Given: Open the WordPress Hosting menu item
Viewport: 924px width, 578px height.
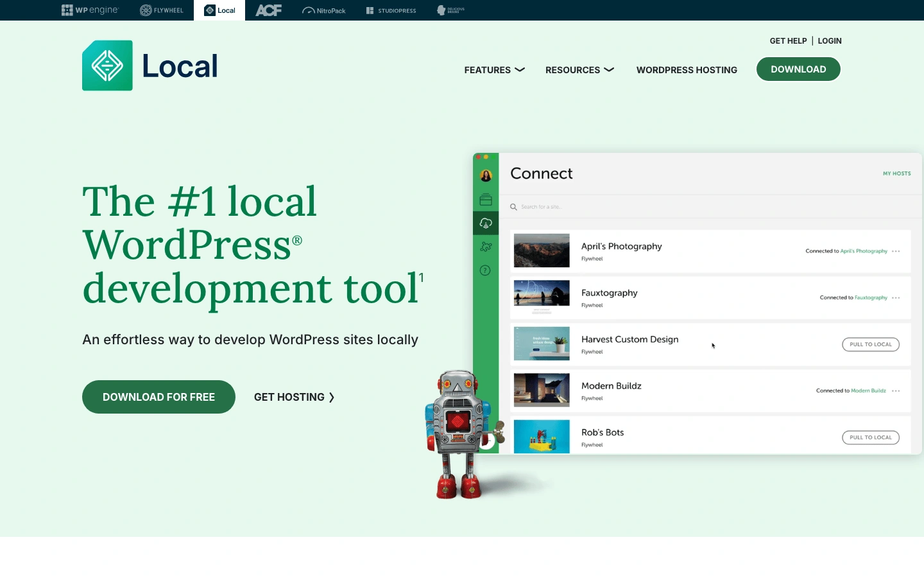Looking at the screenshot, I should (687, 70).
